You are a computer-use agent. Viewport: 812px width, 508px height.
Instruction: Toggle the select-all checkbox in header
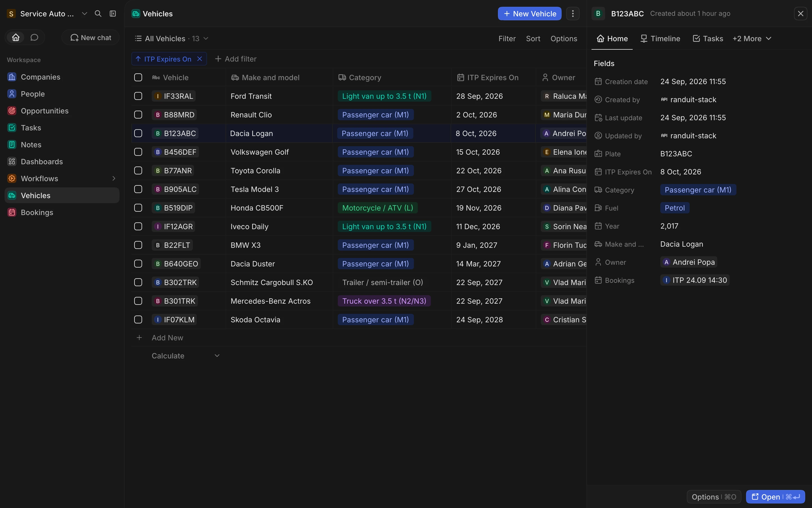[138, 78]
